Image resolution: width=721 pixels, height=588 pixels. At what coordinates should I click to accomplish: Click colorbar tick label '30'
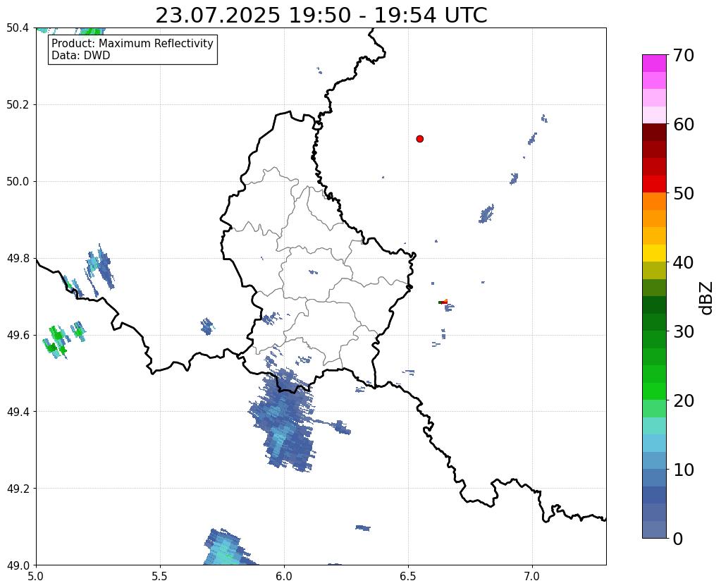coord(684,331)
